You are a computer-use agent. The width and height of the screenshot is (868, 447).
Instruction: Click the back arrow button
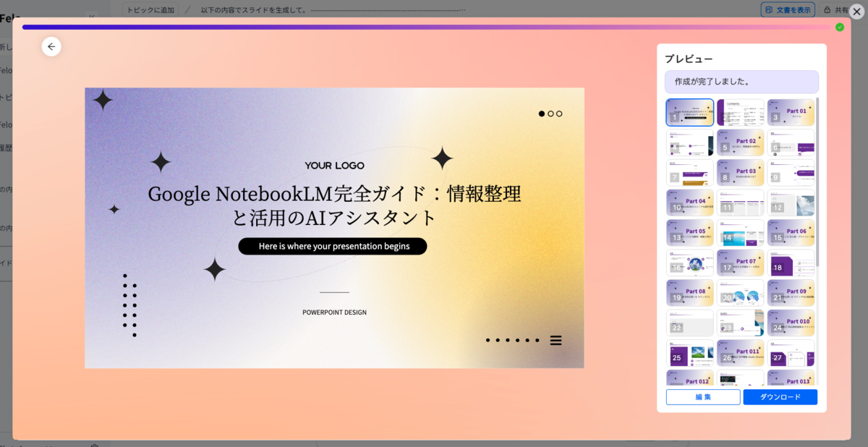(x=51, y=46)
